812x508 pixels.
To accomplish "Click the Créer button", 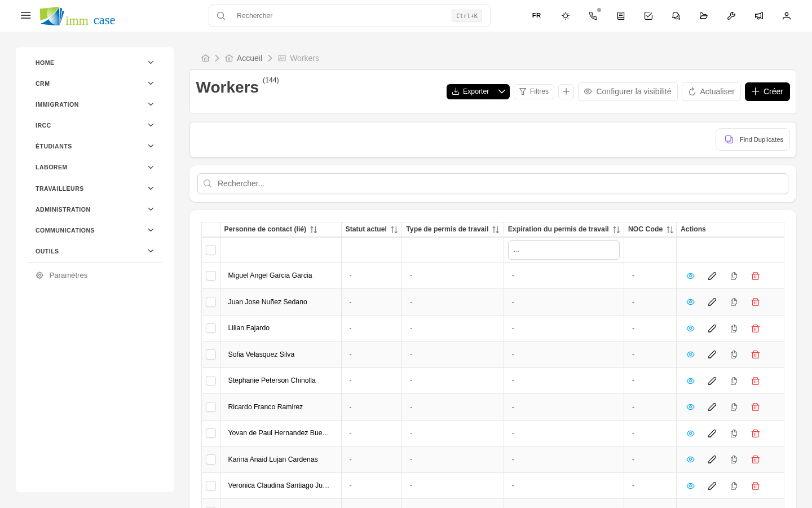I will [x=767, y=91].
